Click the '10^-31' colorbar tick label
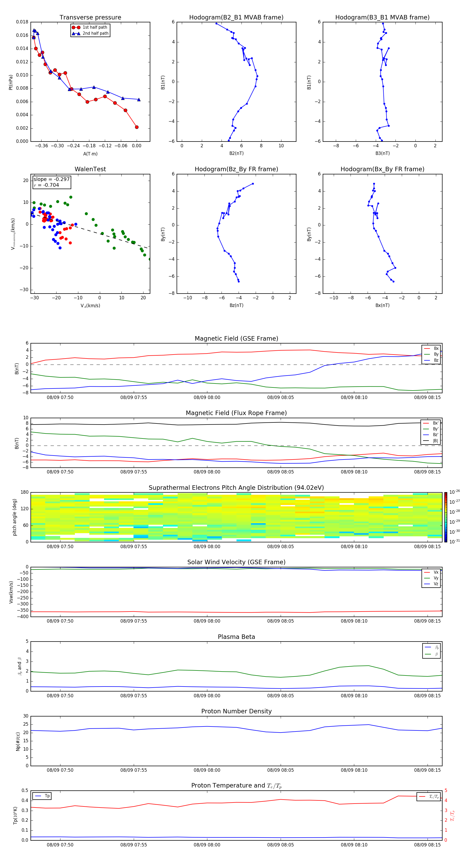This screenshot has height=868, width=473. (x=455, y=542)
